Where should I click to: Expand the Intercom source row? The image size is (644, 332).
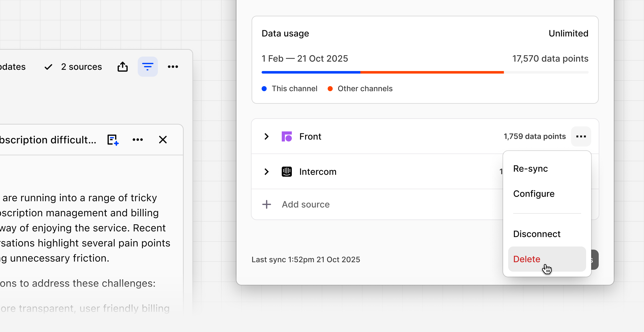266,172
